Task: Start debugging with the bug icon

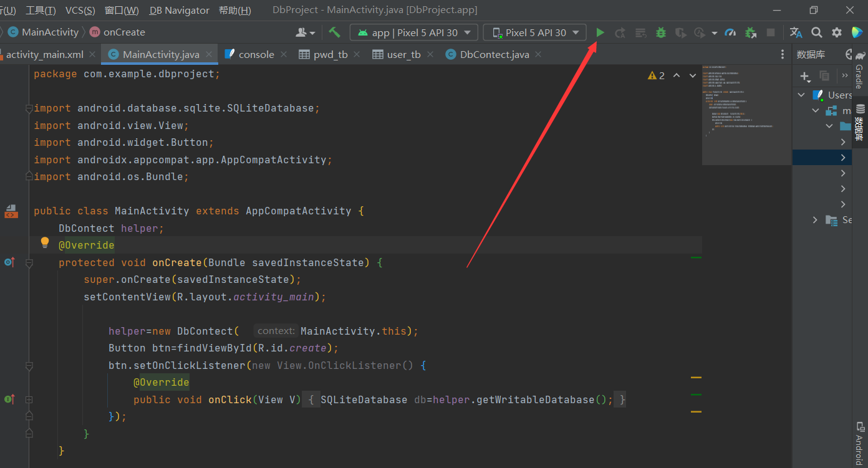Action: tap(661, 32)
